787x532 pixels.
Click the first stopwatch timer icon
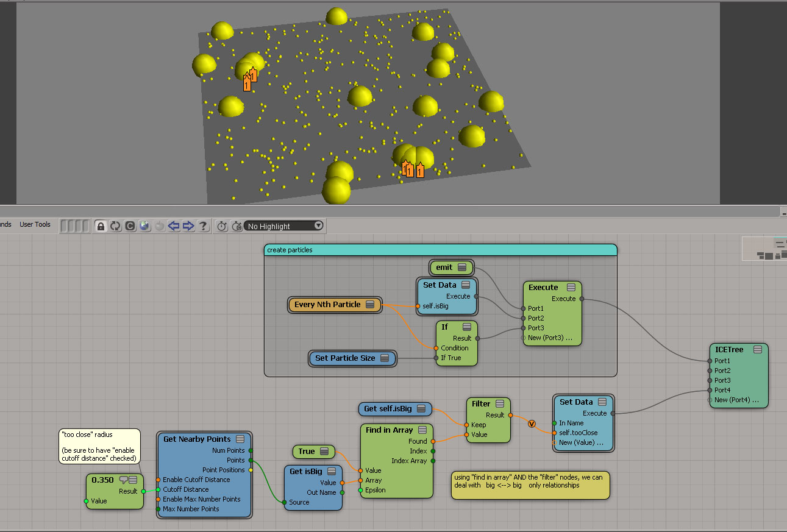pyautogui.click(x=223, y=226)
